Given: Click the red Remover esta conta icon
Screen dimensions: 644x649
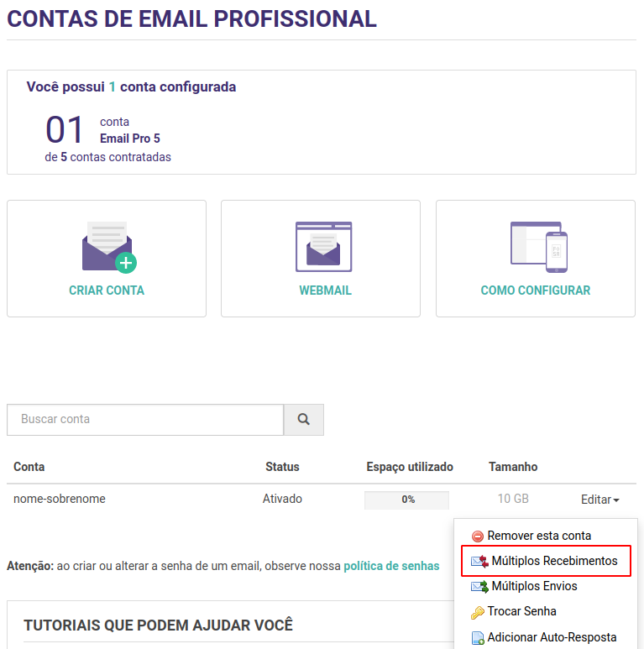Looking at the screenshot, I should (x=477, y=536).
